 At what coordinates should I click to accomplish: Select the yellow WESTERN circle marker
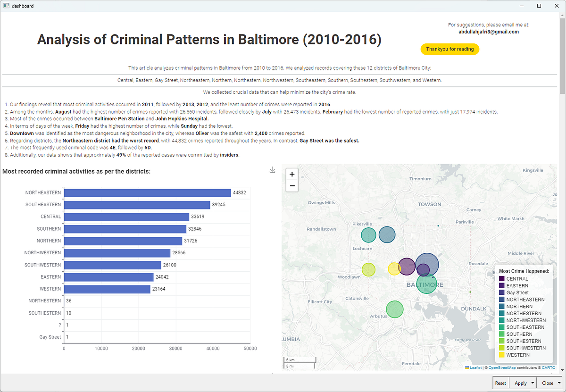(394, 268)
